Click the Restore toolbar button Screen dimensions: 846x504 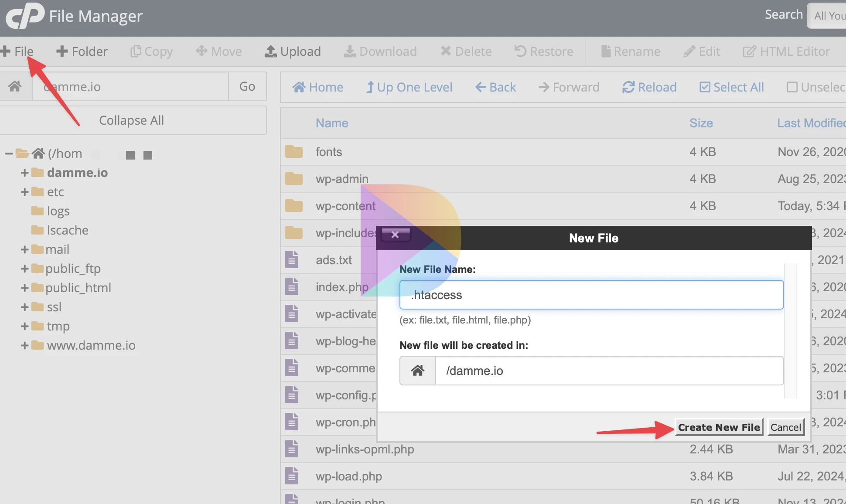click(x=544, y=51)
